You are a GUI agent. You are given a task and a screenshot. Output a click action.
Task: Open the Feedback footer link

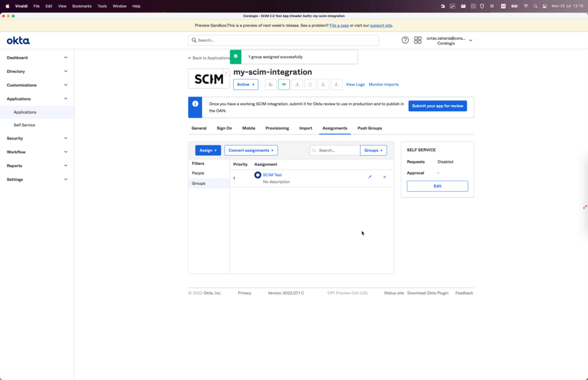[x=464, y=293]
